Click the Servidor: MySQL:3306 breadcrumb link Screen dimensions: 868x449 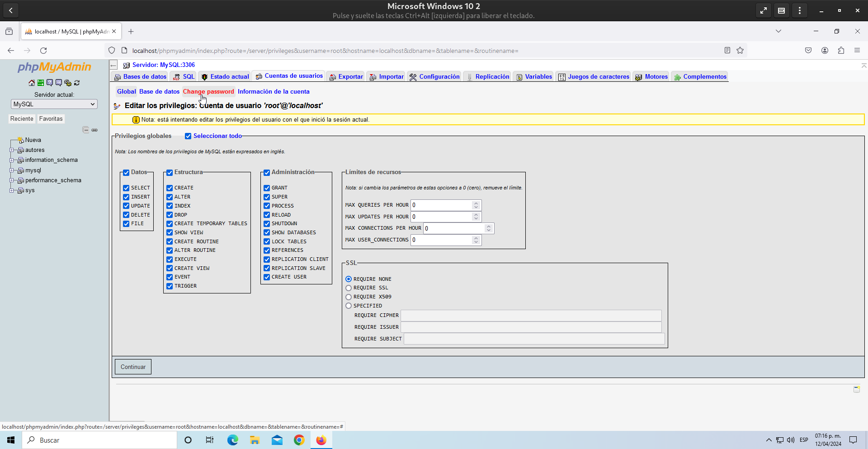[x=164, y=65]
